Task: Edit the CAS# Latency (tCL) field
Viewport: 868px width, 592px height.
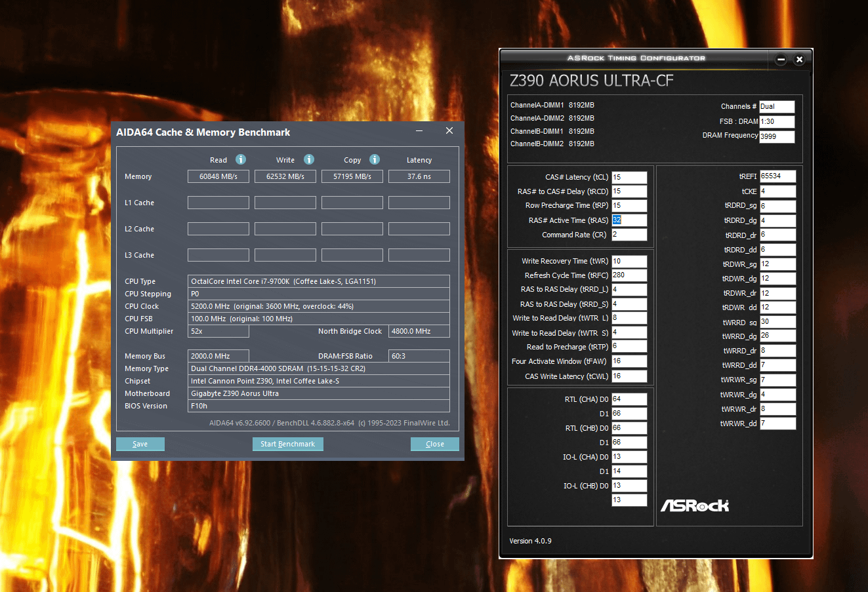Action: pyautogui.click(x=629, y=177)
